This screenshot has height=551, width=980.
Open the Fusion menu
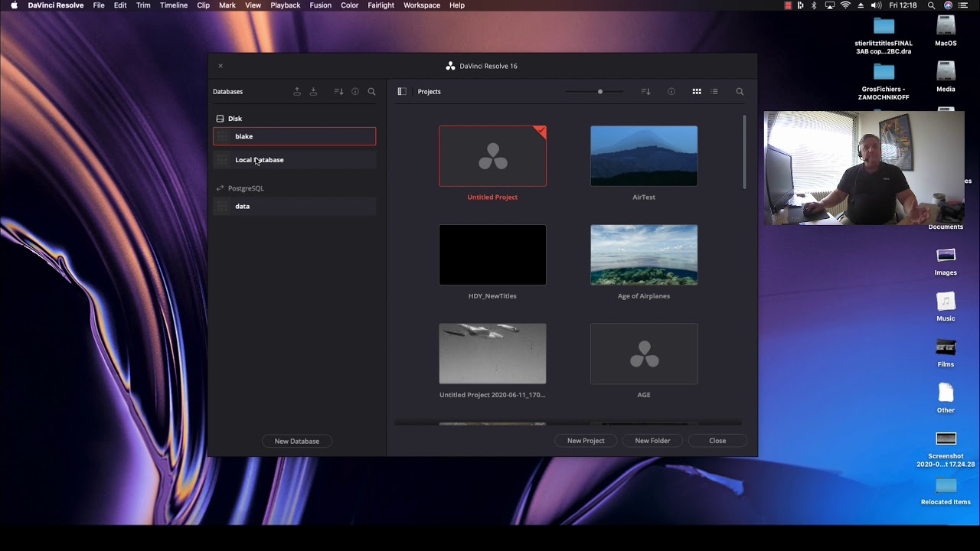(x=320, y=5)
